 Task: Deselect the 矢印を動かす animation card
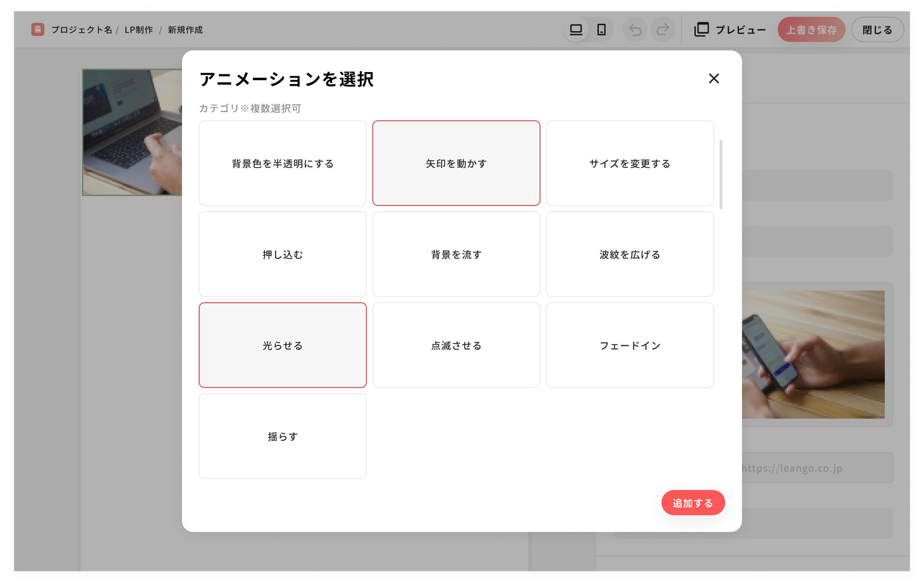(456, 163)
